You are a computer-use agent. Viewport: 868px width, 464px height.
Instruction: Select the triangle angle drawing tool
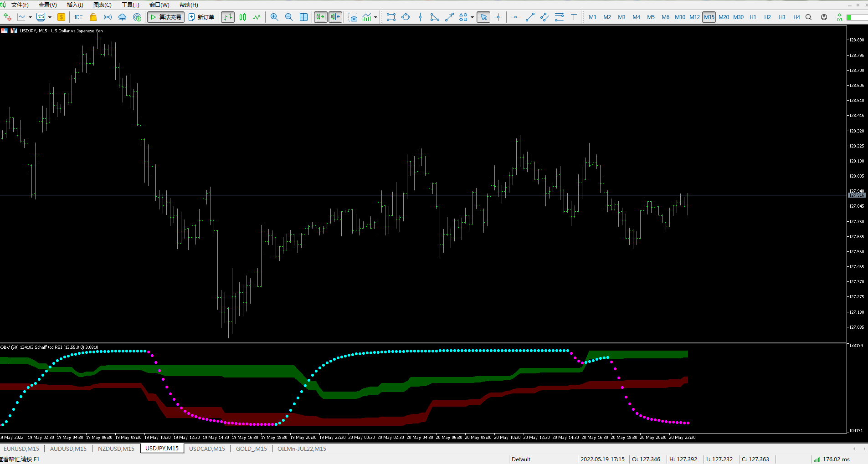pyautogui.click(x=435, y=17)
